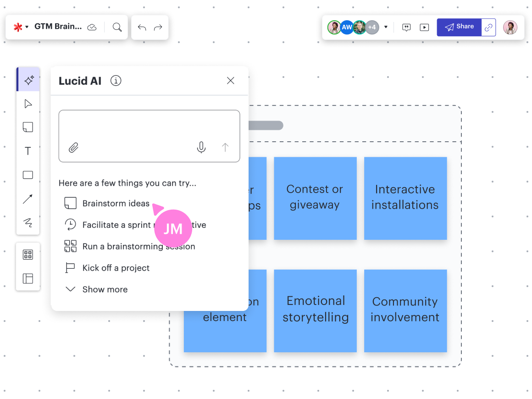Click the microphone voice input icon
The image size is (532, 399).
(201, 147)
